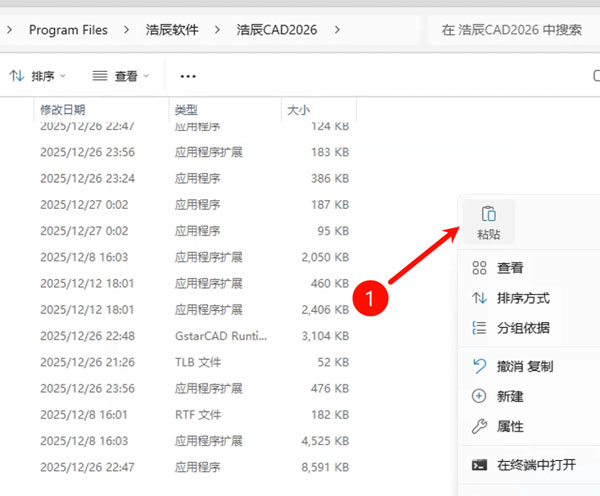600x496 pixels.
Task: Expand chevron after Program Files breadcrumb
Action: (x=126, y=30)
